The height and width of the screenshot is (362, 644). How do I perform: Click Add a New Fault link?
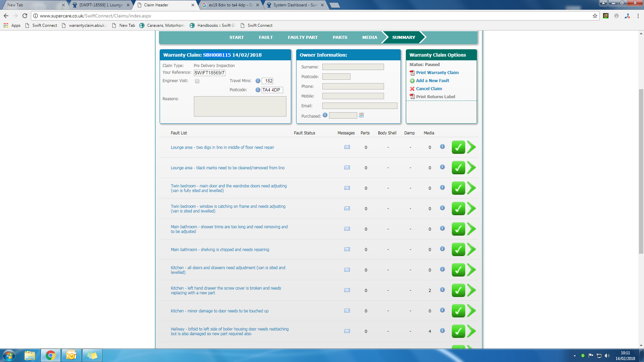pyautogui.click(x=432, y=81)
